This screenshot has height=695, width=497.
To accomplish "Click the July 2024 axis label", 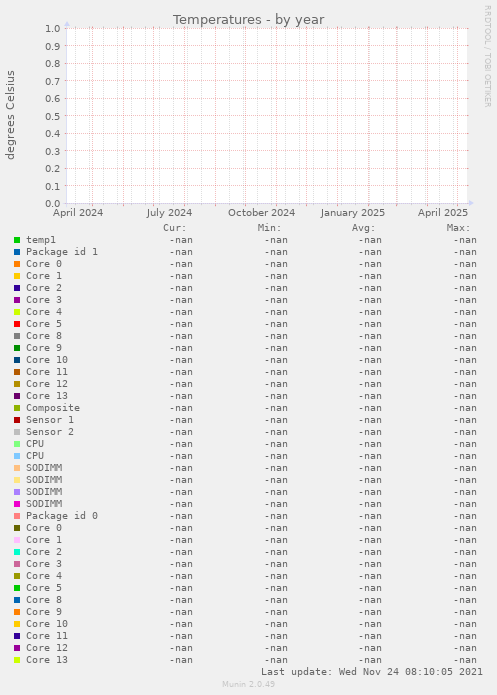I will tap(169, 213).
